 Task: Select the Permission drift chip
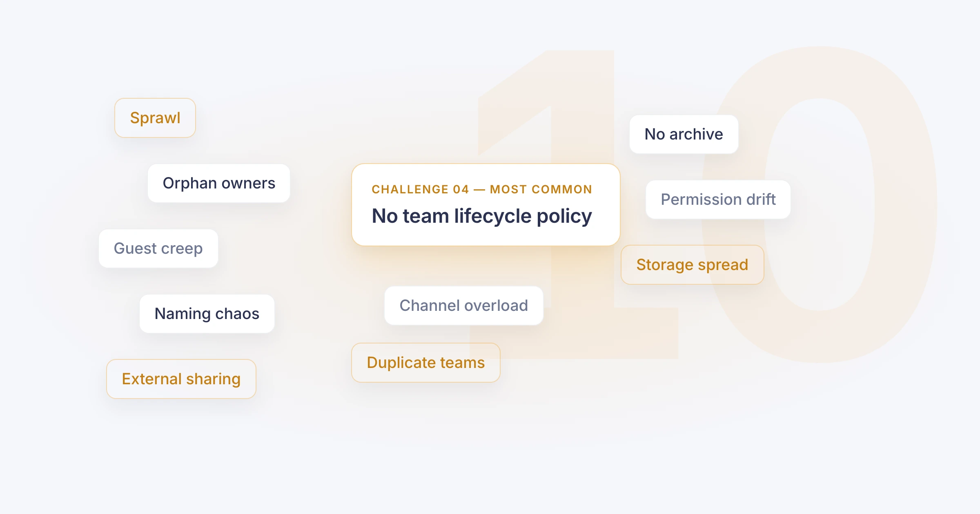coord(718,199)
